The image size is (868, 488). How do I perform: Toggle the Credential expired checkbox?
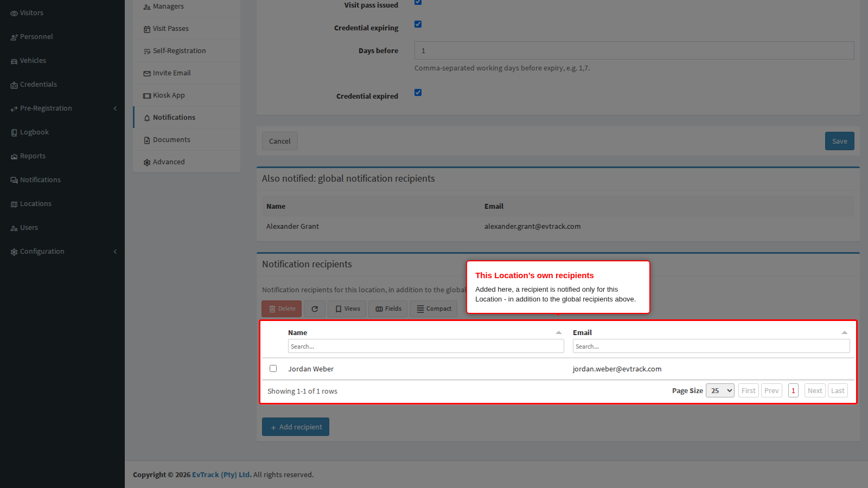[418, 92]
